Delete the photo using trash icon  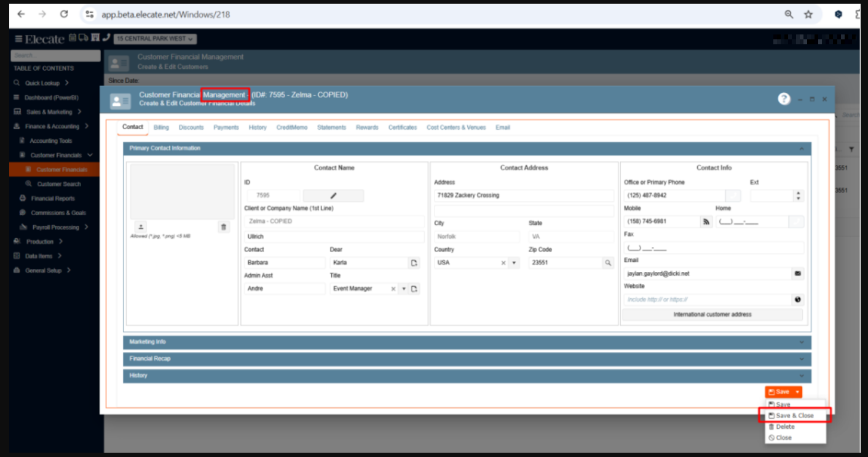point(224,227)
